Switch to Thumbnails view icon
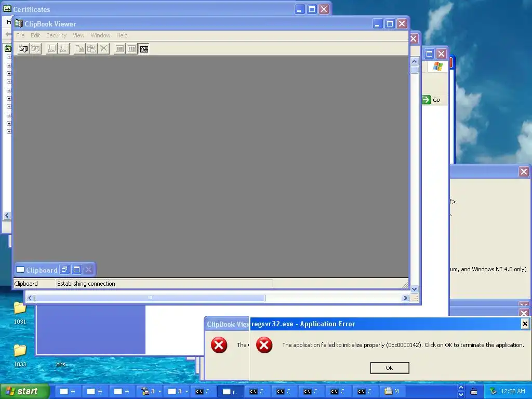This screenshot has width=532, height=399. coord(131,49)
